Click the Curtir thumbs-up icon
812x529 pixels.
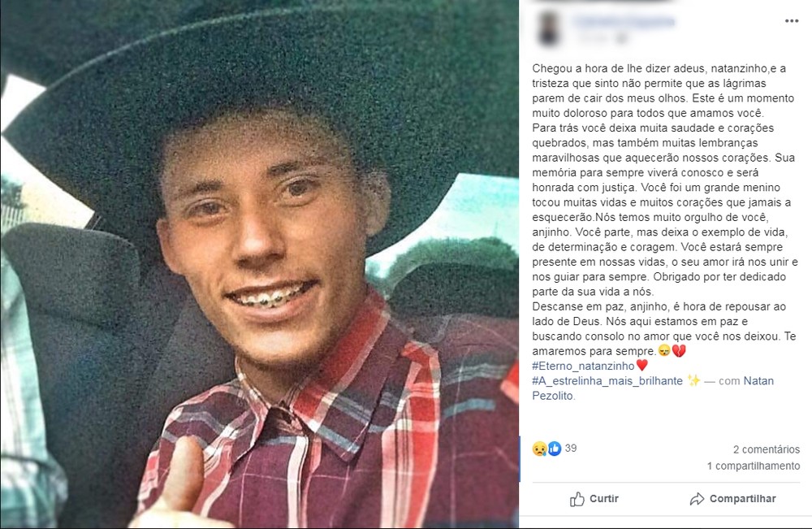[577, 499]
